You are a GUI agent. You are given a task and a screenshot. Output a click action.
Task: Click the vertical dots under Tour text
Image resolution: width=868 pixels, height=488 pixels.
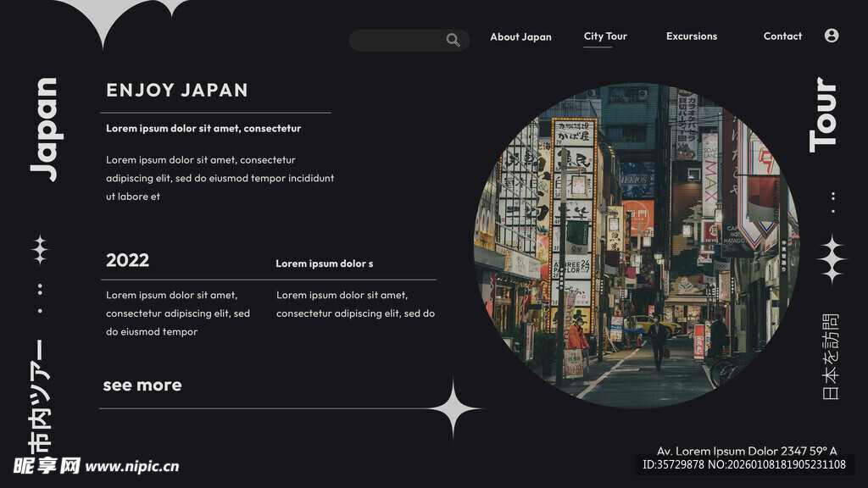click(x=832, y=202)
